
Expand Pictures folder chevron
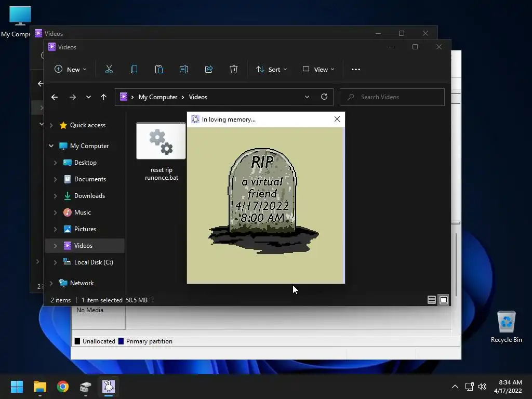(x=55, y=229)
